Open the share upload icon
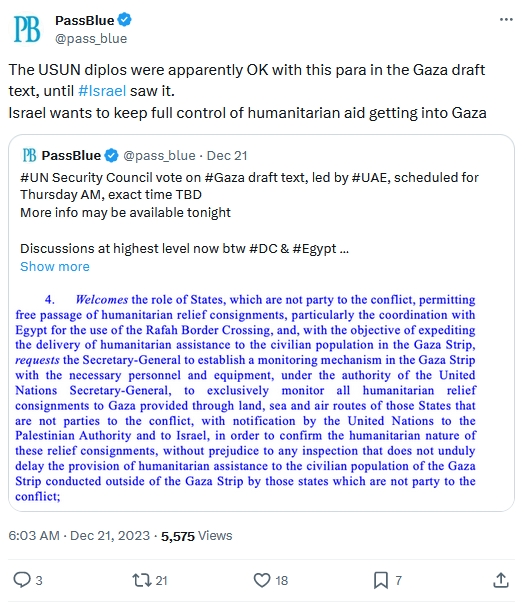527x603 pixels. point(501,580)
